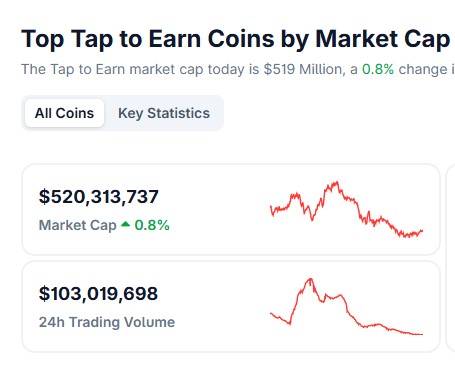Click the partially visible card at the right edge
Image resolution: width=455 pixels, height=369 pixels.
coord(451,258)
